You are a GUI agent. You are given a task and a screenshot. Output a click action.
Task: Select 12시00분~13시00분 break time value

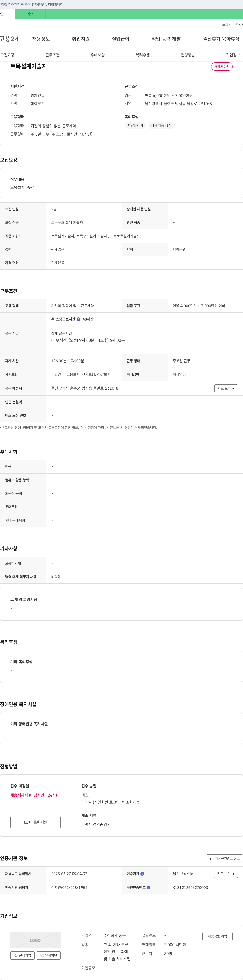(x=67, y=361)
